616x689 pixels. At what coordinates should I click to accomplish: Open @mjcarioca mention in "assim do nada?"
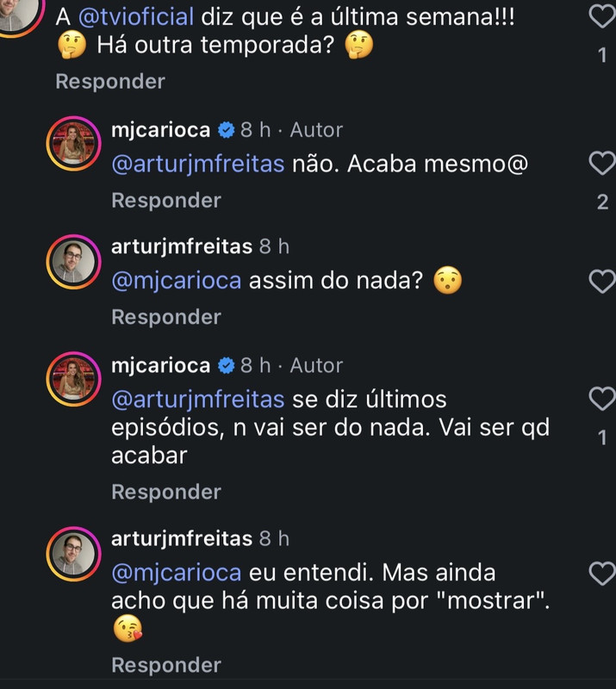[177, 282]
